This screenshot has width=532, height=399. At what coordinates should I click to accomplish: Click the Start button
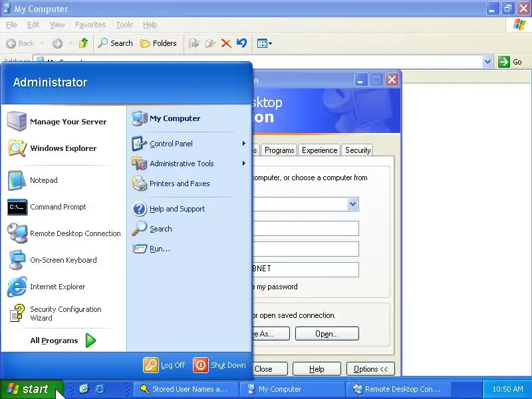pos(31,389)
